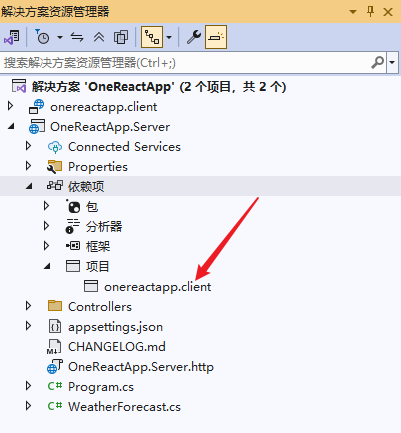The image size is (401, 433).
Task: Open the pending changes filter clock icon
Action: tap(42, 37)
